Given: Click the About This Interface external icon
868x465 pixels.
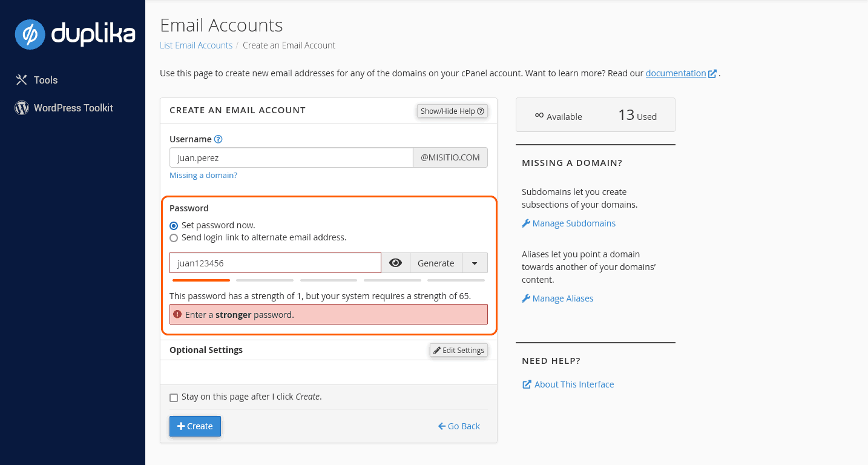Looking at the screenshot, I should pos(527,384).
